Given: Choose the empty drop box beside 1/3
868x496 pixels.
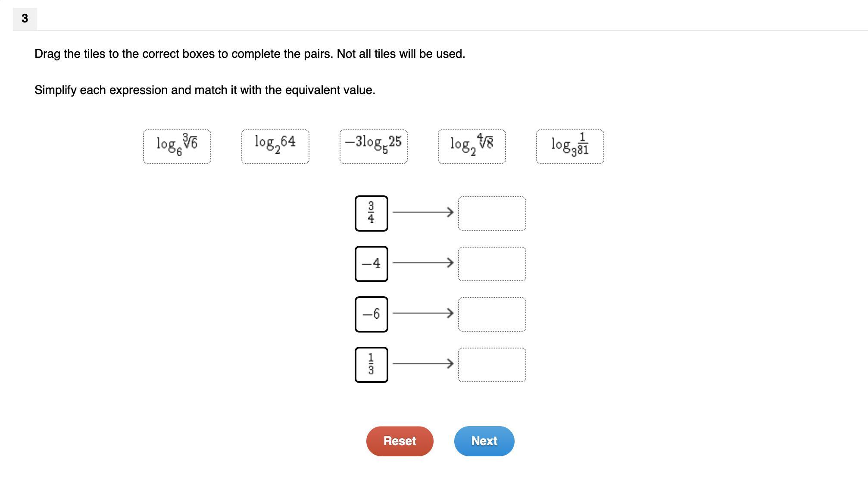Looking at the screenshot, I should (492, 364).
